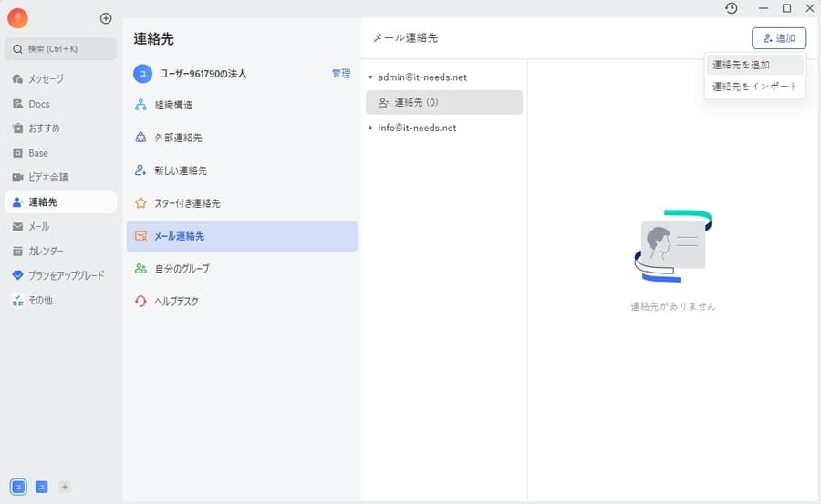This screenshot has height=504, width=821.
Task: Click the add workspace plus at bottom left
Action: [65, 487]
